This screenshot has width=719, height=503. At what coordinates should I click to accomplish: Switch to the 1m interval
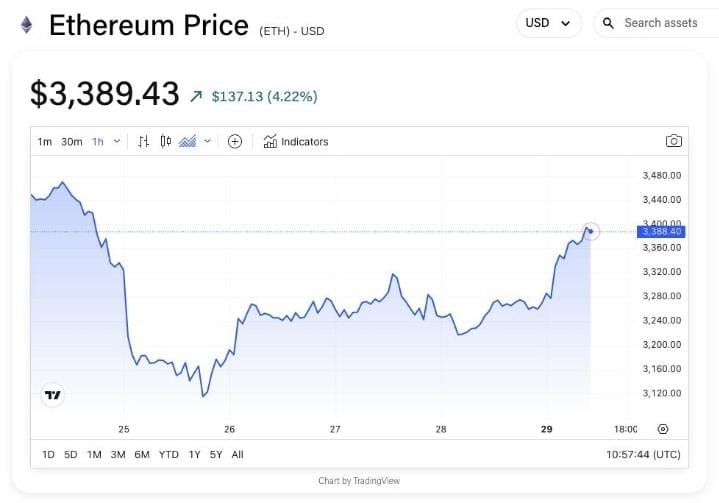coord(44,142)
